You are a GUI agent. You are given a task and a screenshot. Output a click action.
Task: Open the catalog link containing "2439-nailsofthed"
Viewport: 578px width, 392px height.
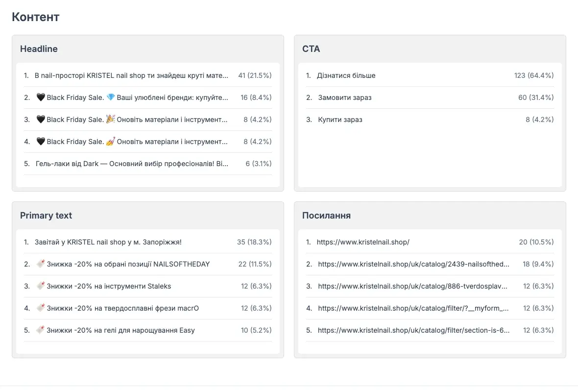click(x=413, y=264)
